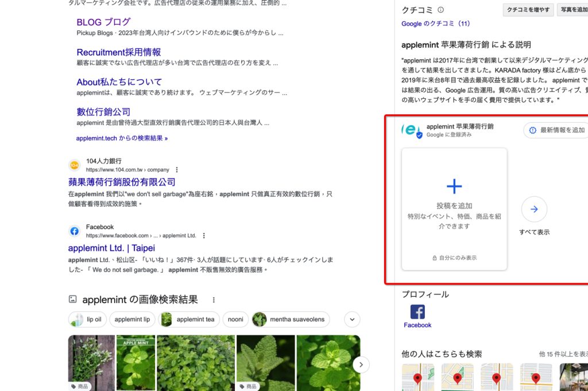Click the https://www.104.com.tw › company URL text
Viewport: 588px width, 391px height.
tap(127, 170)
